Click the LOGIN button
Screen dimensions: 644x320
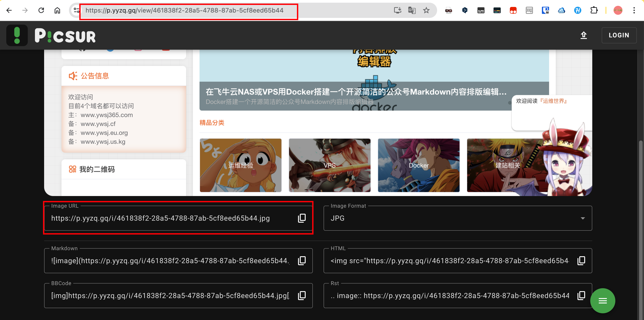619,35
